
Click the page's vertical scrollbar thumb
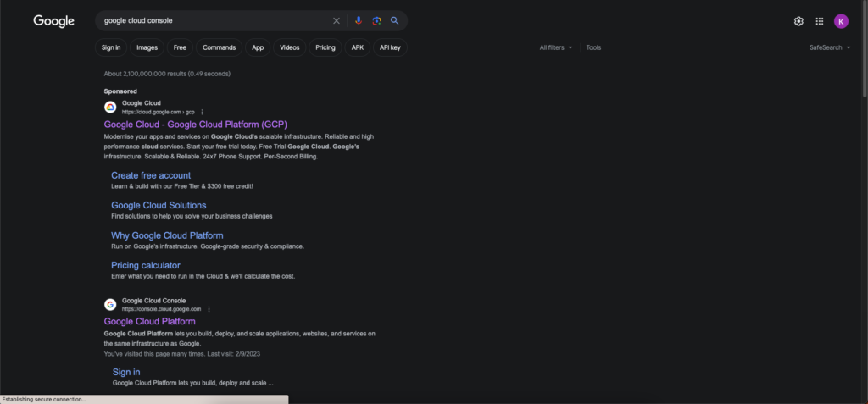coord(865,49)
